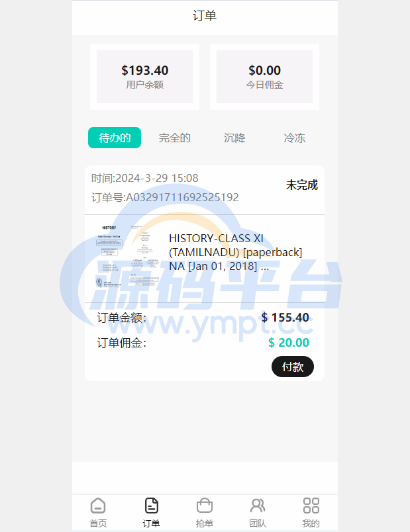Select the 订单 orders document icon
This screenshot has width=410, height=532.
(152, 506)
